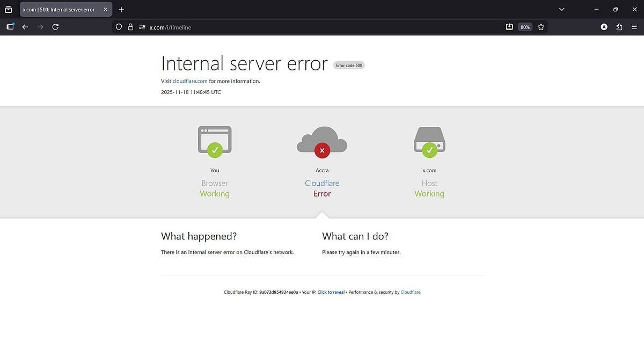Screen dimensions: 644x341
Task: Open the browser sidebar
Action: [x=10, y=26]
